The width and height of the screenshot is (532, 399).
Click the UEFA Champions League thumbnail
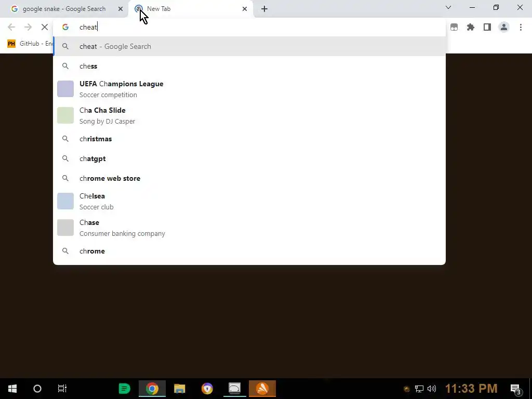pos(65,89)
